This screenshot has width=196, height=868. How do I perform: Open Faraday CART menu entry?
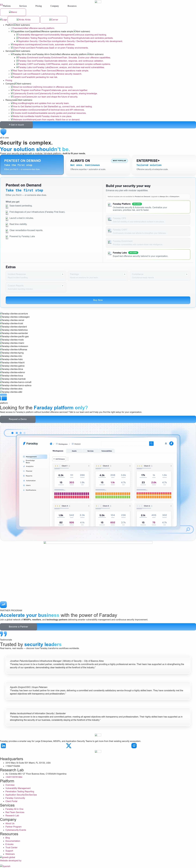[x=63, y=64]
